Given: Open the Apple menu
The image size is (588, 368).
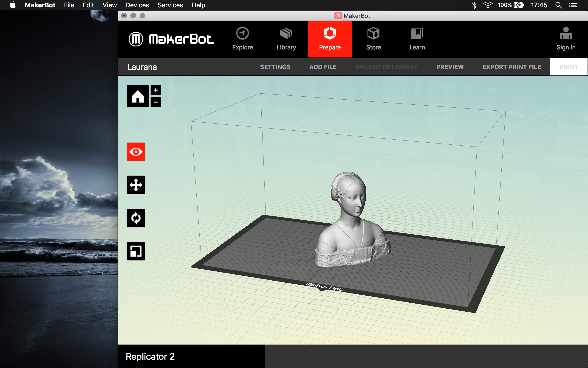Looking at the screenshot, I should pos(13,5).
